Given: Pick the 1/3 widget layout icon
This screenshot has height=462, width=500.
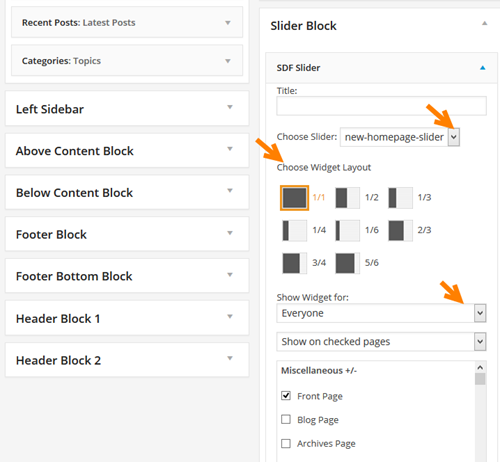Looking at the screenshot, I should 400,198.
